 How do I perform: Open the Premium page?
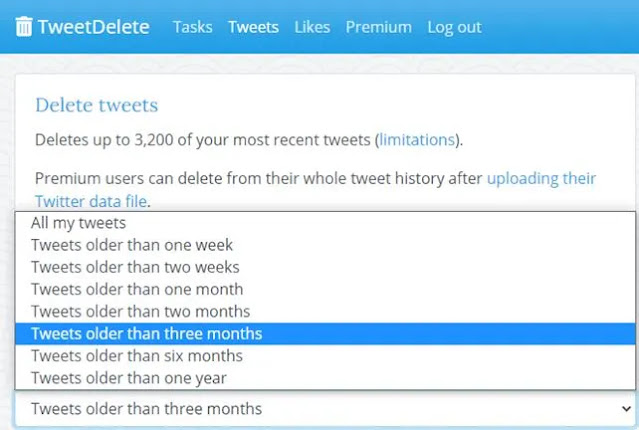coord(378,27)
